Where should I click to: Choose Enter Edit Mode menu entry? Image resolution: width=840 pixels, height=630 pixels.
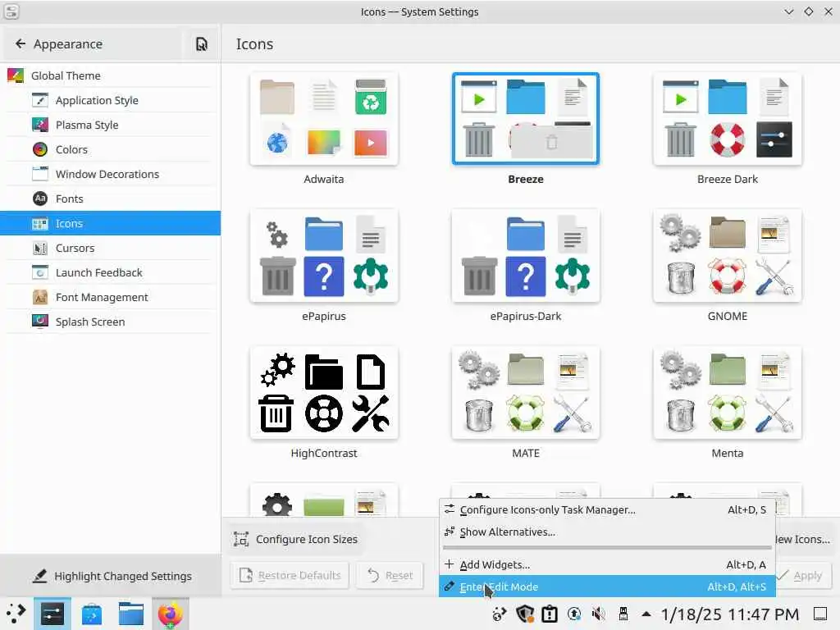pyautogui.click(x=607, y=587)
